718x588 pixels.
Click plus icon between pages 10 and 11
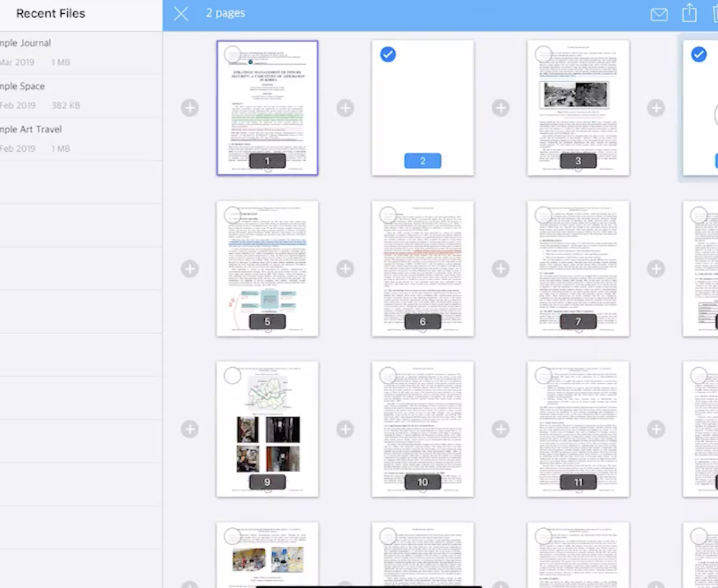tap(501, 429)
